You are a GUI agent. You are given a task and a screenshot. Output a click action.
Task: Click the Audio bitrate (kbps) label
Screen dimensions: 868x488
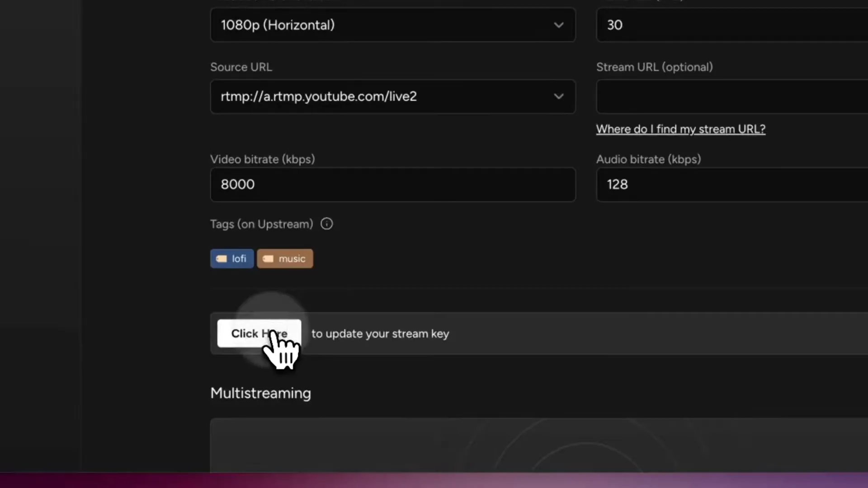[x=648, y=160]
